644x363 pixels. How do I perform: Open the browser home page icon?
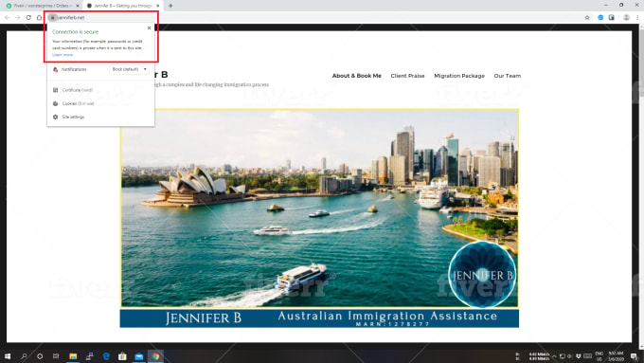(40, 18)
